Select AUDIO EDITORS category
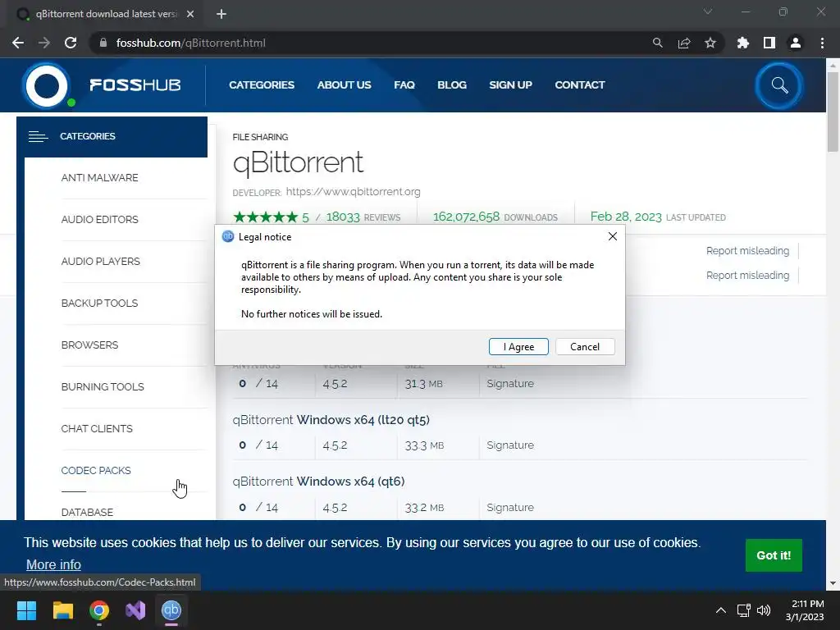Image resolution: width=840 pixels, height=630 pixels. (99, 220)
